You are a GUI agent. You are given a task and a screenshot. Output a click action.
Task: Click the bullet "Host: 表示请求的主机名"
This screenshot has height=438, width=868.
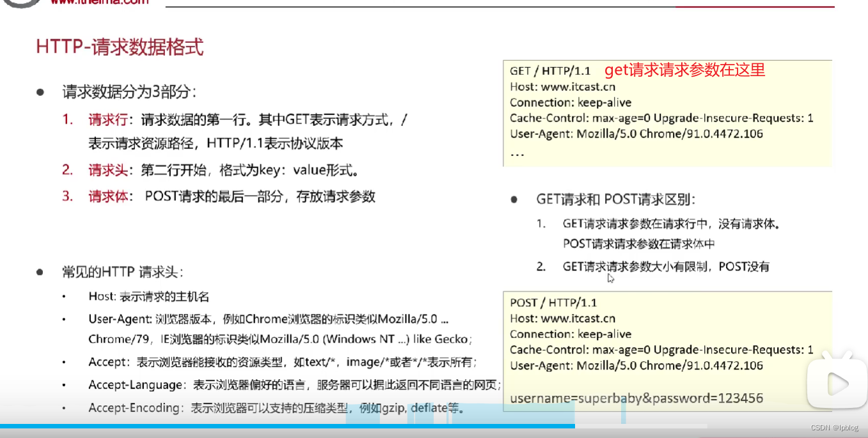point(148,297)
